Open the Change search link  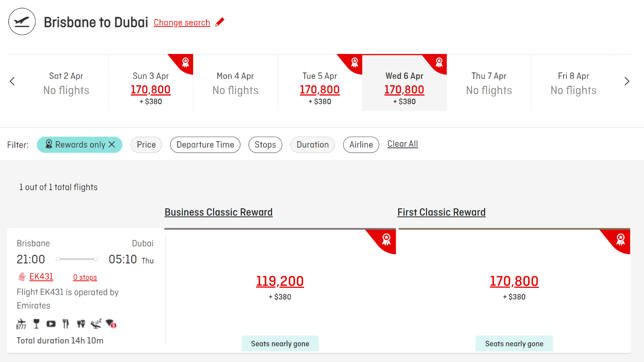(182, 23)
